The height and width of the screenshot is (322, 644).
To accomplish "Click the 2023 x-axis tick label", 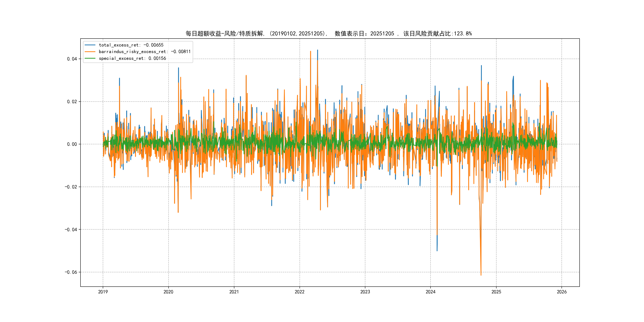I will [365, 292].
